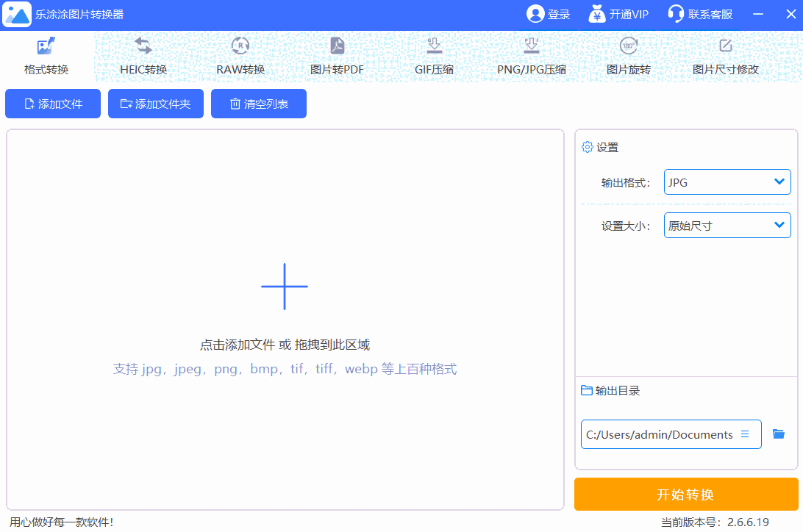Image resolution: width=803 pixels, height=532 pixels.
Task: Select the 图片转PDF icon
Action: (x=337, y=46)
